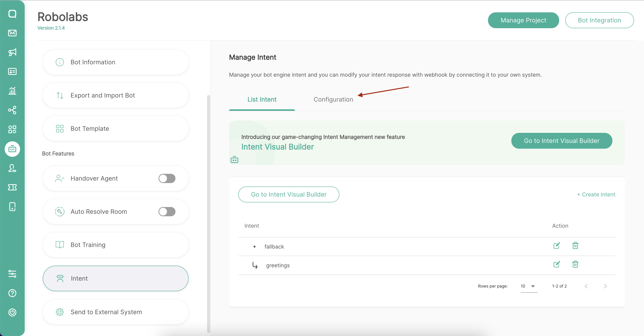
Task: Open the chat icon in left sidebar
Action: click(12, 14)
